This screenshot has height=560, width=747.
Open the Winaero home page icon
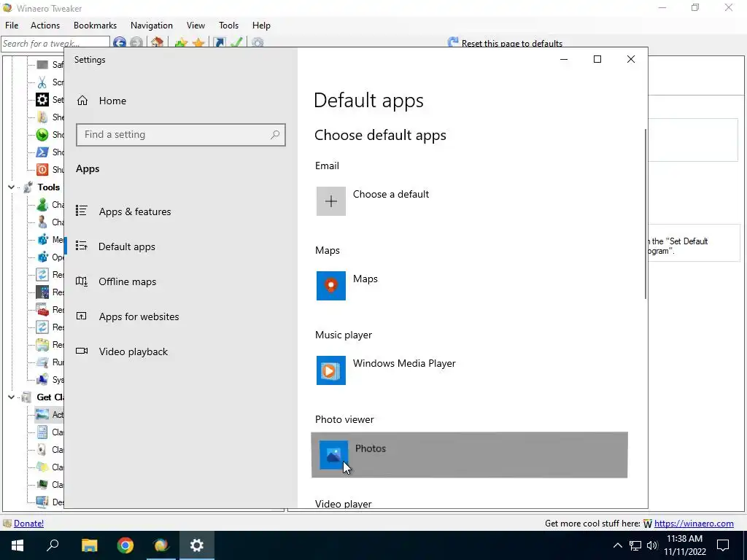(x=158, y=42)
